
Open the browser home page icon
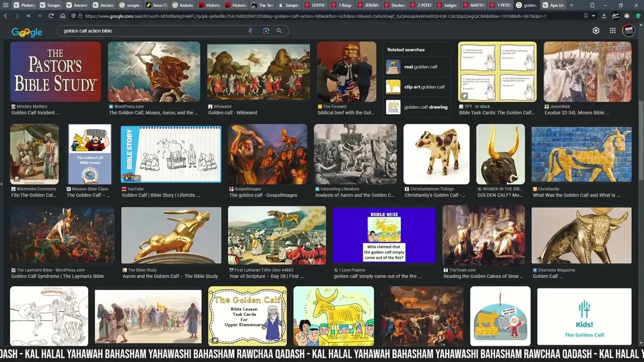point(62,16)
